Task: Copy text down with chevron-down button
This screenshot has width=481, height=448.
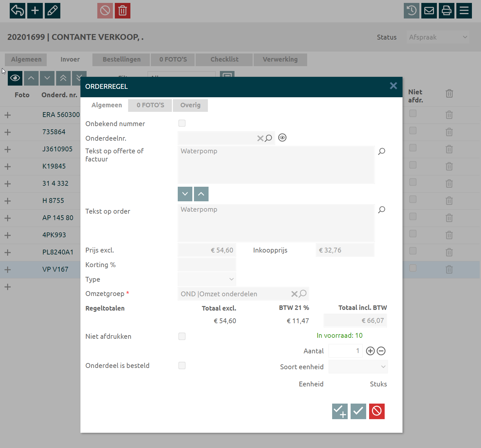Action: coord(185,194)
